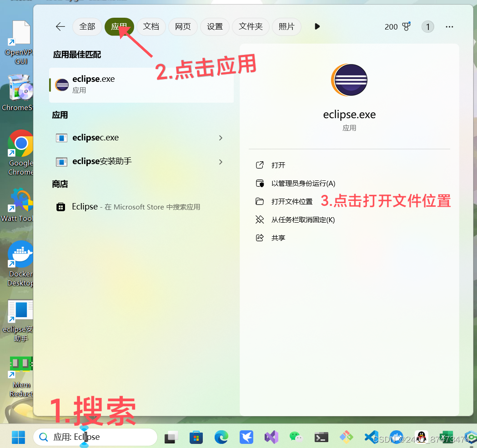Open Task View on the taskbar
Image resolution: width=477 pixels, height=448 pixels.
point(171,438)
